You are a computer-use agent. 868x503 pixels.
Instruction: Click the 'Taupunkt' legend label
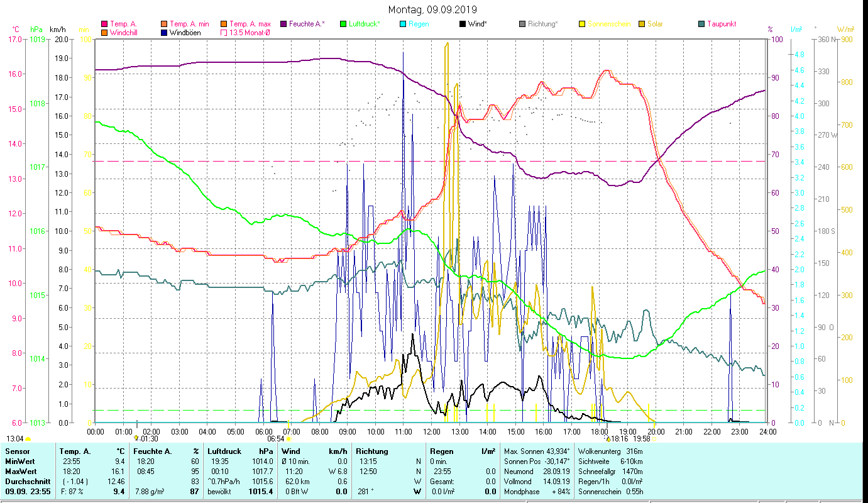point(722,24)
